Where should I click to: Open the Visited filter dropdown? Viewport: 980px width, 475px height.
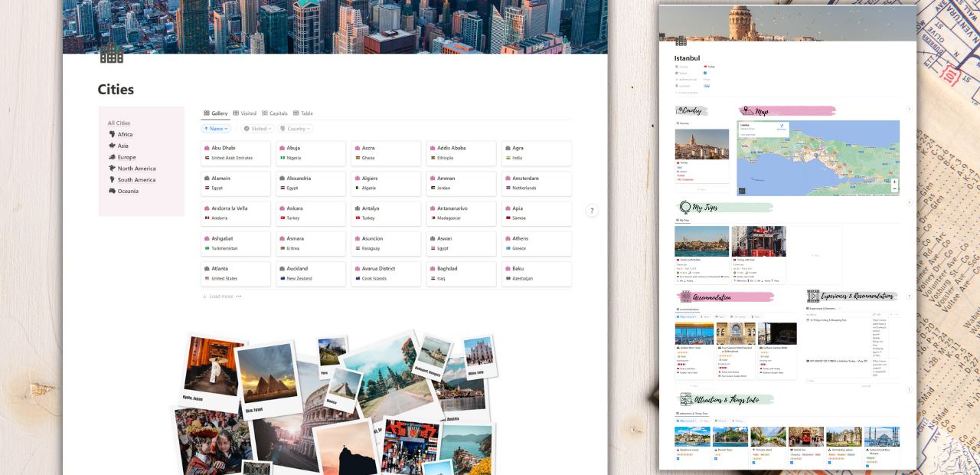[x=257, y=129]
